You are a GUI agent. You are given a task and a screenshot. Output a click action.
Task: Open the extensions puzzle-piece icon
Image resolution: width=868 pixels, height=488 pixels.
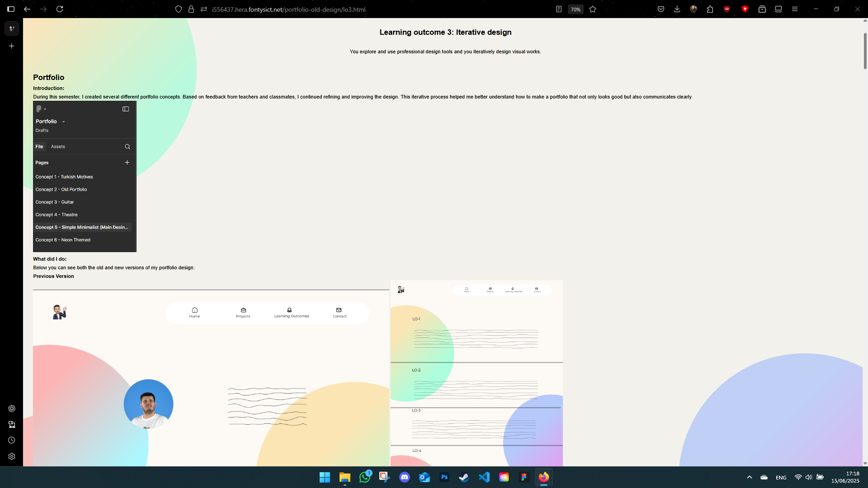pyautogui.click(x=710, y=9)
